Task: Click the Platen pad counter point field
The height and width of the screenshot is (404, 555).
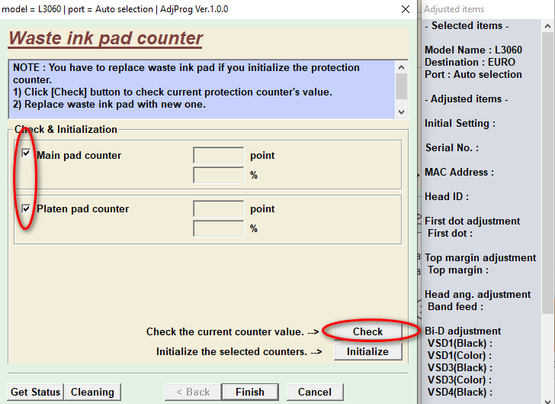Action: pyautogui.click(x=219, y=209)
